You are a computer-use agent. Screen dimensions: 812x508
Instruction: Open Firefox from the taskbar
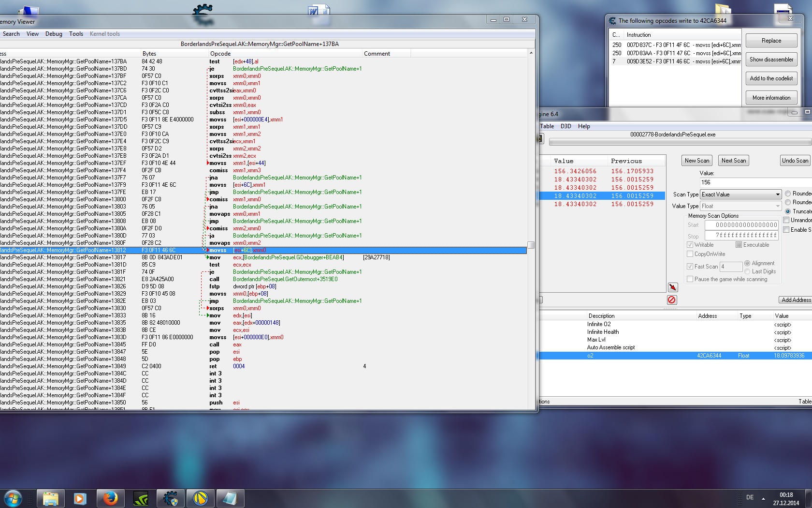(111, 498)
